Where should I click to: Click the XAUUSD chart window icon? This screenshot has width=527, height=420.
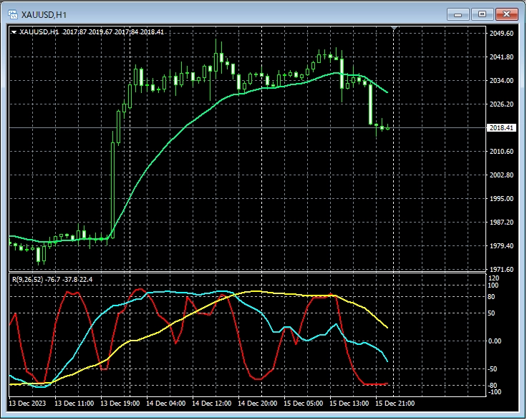pos(12,14)
